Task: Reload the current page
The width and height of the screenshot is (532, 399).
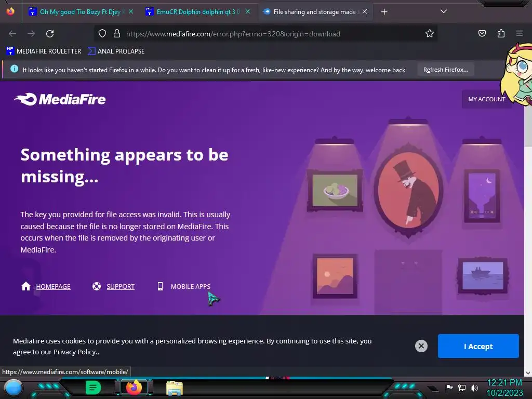Action: (50, 34)
